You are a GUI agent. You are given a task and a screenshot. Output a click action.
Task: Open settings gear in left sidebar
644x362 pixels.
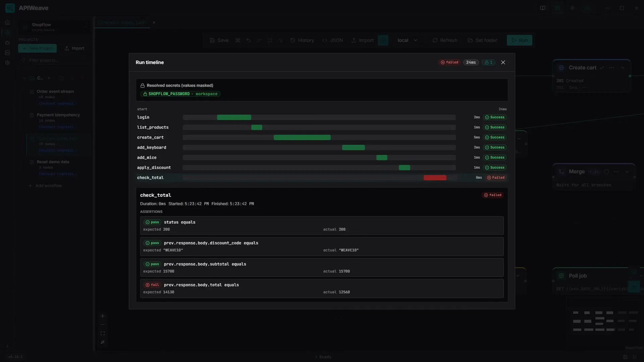pos(7,63)
